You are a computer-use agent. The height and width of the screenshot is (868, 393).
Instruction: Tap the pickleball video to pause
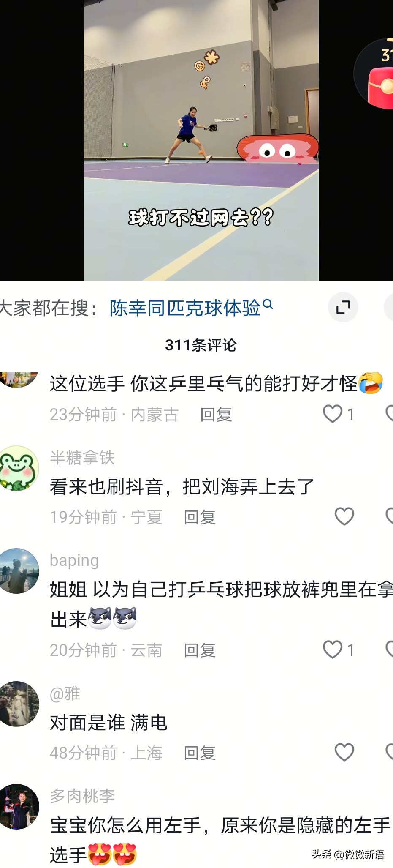point(201,140)
